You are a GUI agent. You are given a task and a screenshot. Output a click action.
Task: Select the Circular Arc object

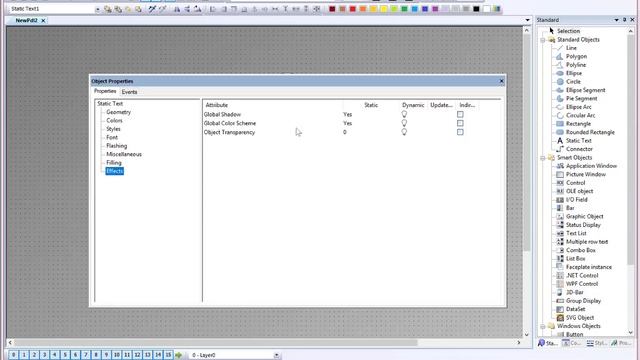tap(580, 116)
